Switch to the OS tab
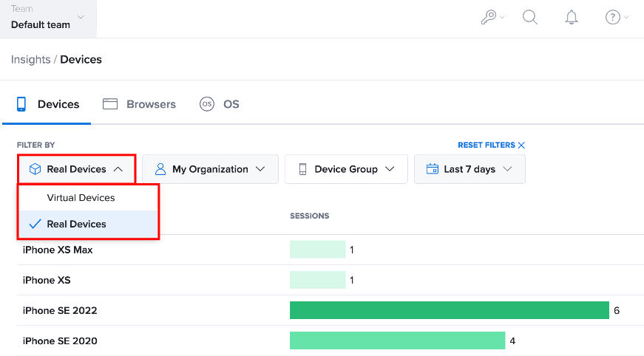This screenshot has width=644, height=356. point(220,104)
